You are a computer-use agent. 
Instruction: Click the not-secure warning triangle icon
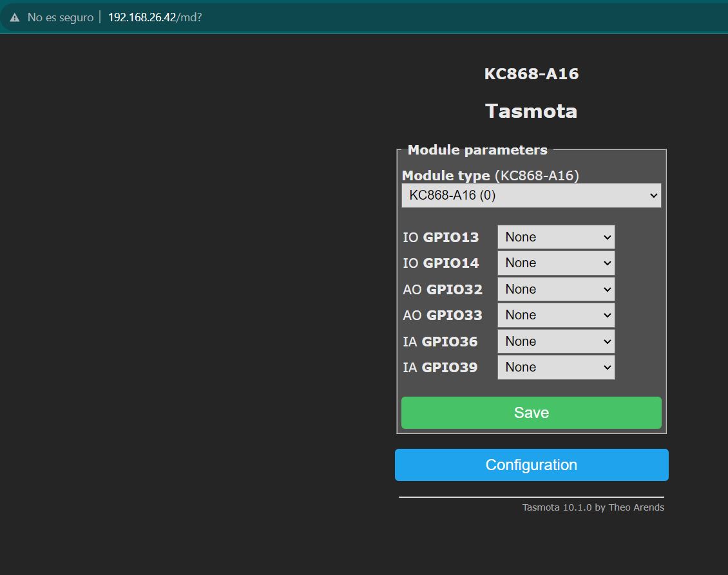[14, 17]
